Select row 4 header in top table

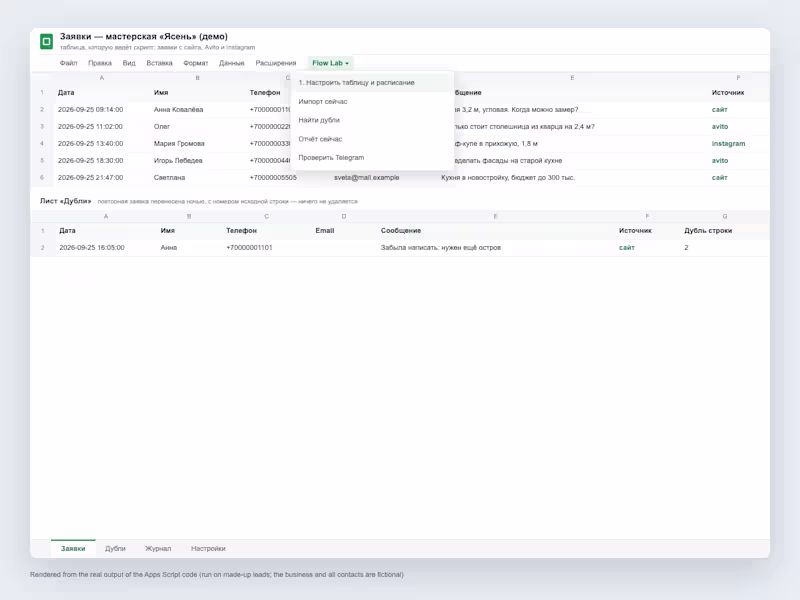pyautogui.click(x=42, y=143)
